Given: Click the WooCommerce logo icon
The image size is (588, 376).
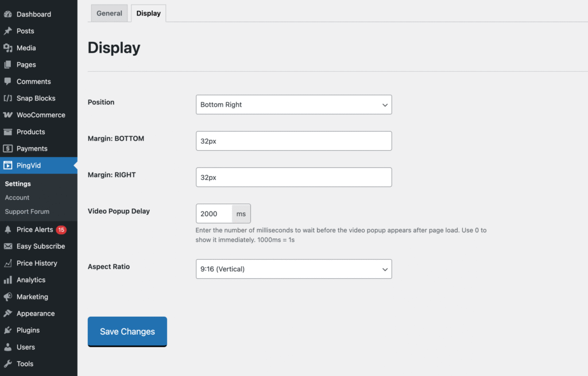Looking at the screenshot, I should (x=8, y=115).
